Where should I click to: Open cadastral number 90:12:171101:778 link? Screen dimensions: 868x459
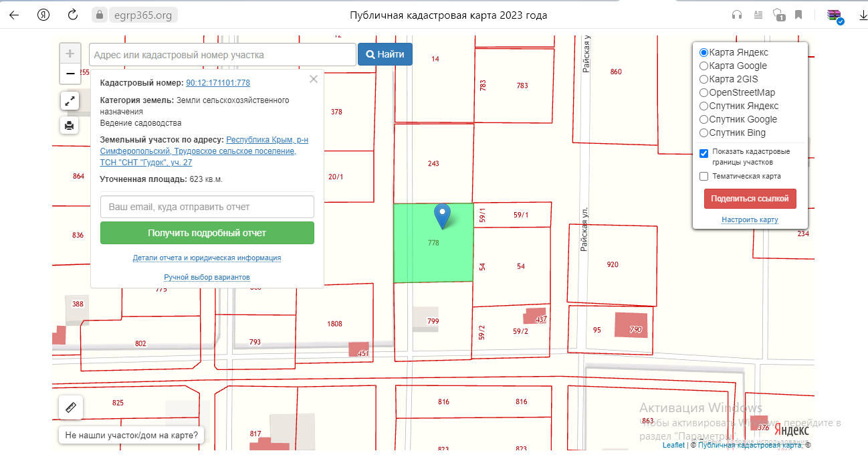[x=218, y=83]
